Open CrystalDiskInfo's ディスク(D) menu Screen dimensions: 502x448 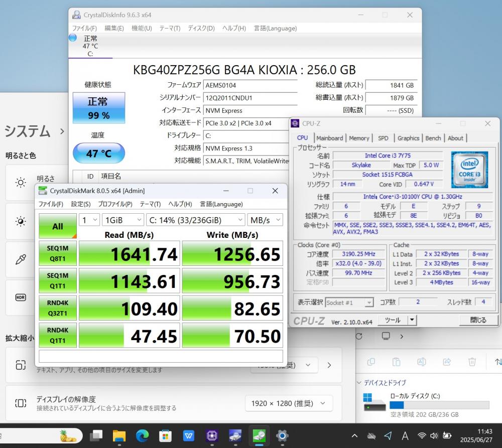[x=201, y=28]
